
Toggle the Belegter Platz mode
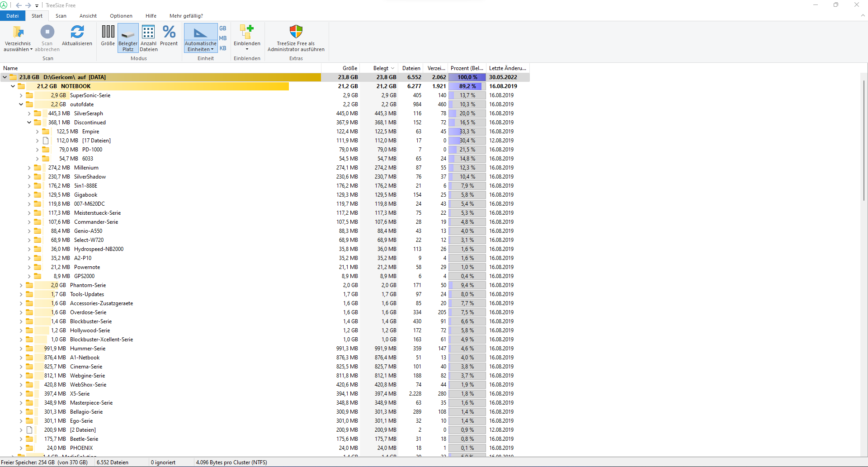pyautogui.click(x=128, y=38)
